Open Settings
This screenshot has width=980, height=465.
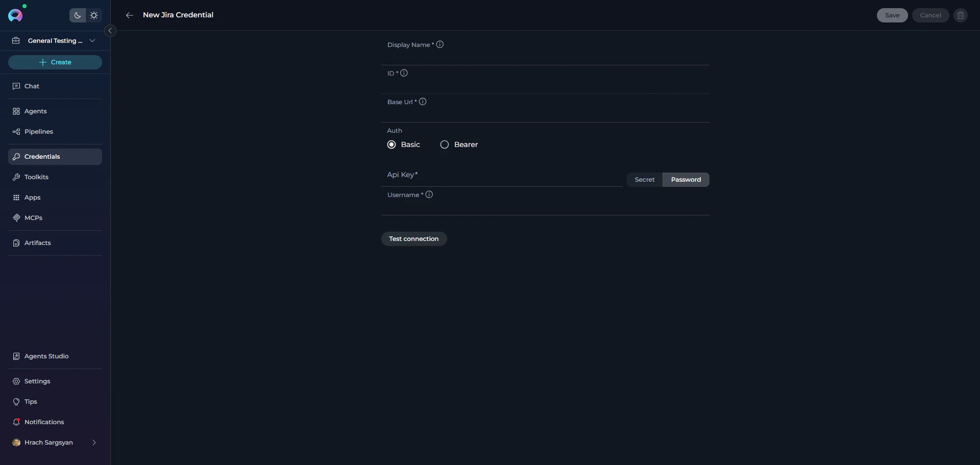pyautogui.click(x=55, y=381)
